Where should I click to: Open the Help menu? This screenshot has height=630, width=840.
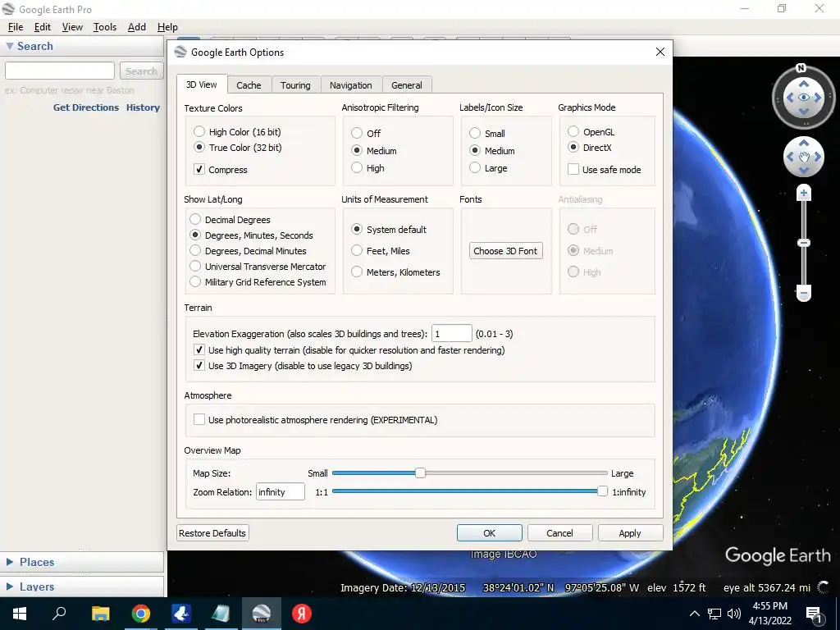click(x=167, y=27)
